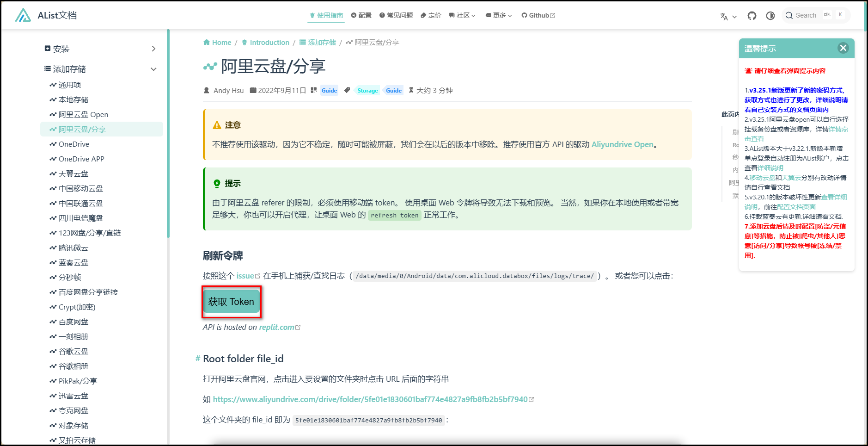The height and width of the screenshot is (446, 868).
Task: Open the 更多 dropdown in the navbar
Action: click(498, 15)
